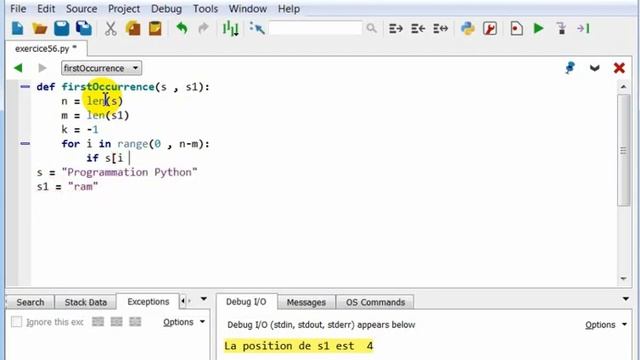Open Exceptions panel Options dropdown

coord(184,322)
